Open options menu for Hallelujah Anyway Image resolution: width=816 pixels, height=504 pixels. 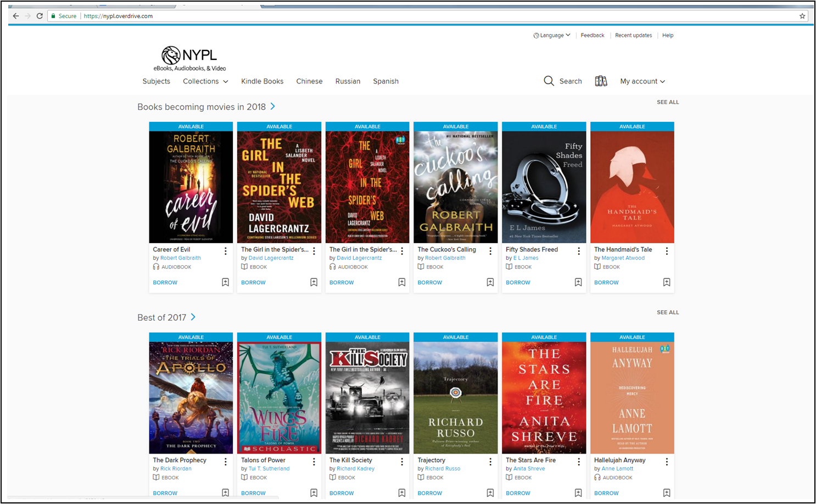667,462
